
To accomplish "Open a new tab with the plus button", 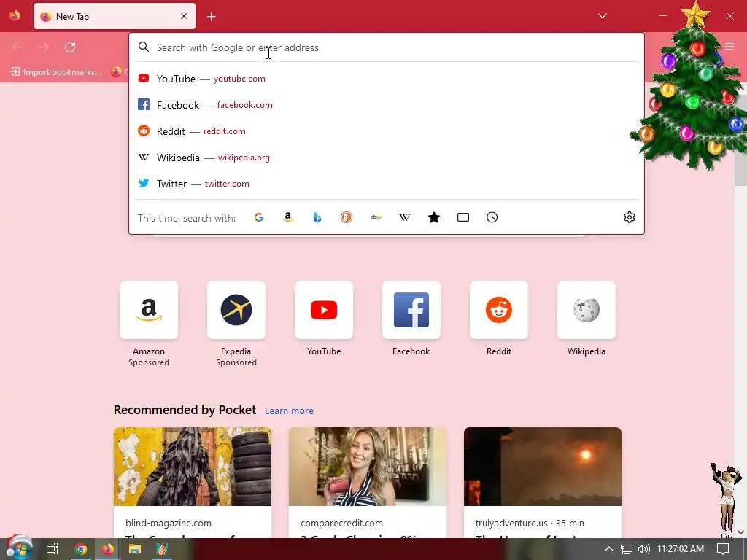I will (x=212, y=17).
